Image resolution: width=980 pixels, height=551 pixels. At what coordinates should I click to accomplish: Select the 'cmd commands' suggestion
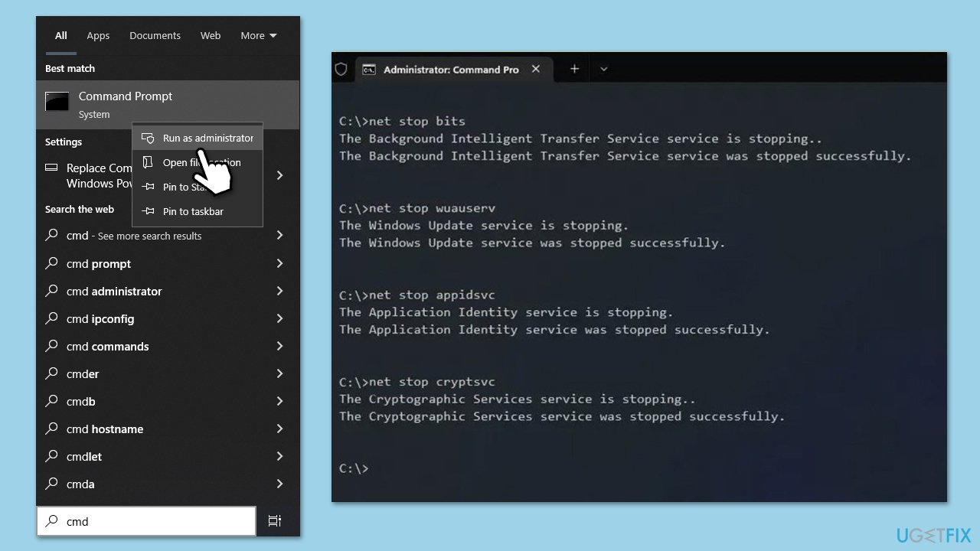(x=149, y=346)
